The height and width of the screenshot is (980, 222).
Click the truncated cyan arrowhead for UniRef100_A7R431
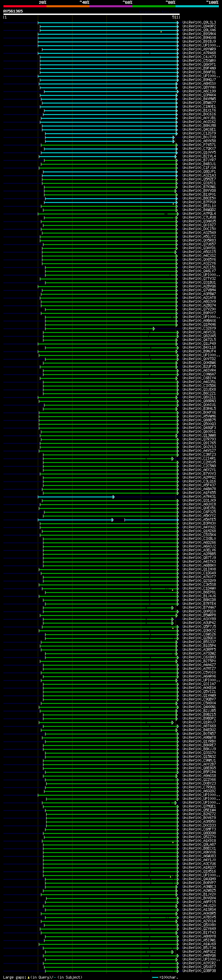(113, 497)
